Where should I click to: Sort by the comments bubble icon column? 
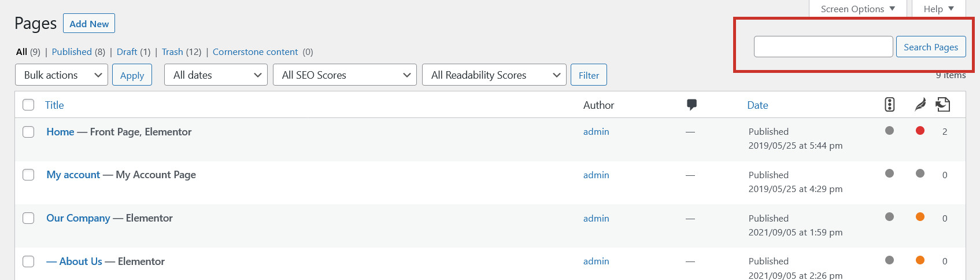point(691,105)
